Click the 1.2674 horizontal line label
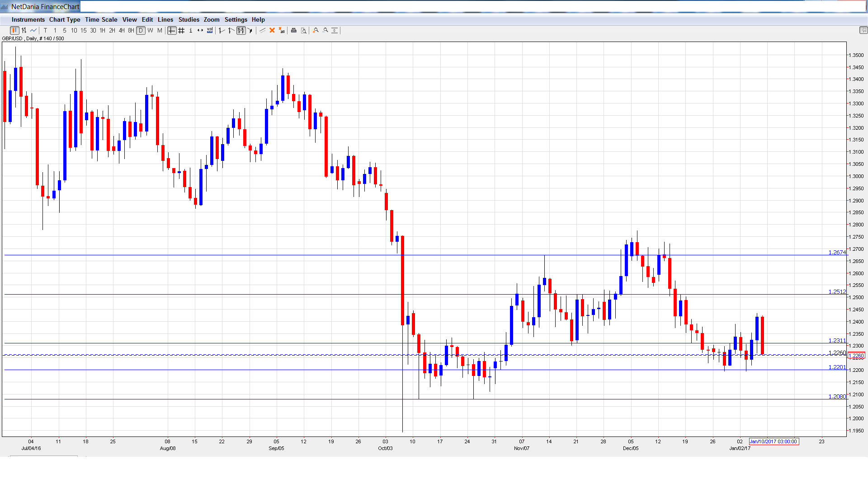 click(x=837, y=253)
